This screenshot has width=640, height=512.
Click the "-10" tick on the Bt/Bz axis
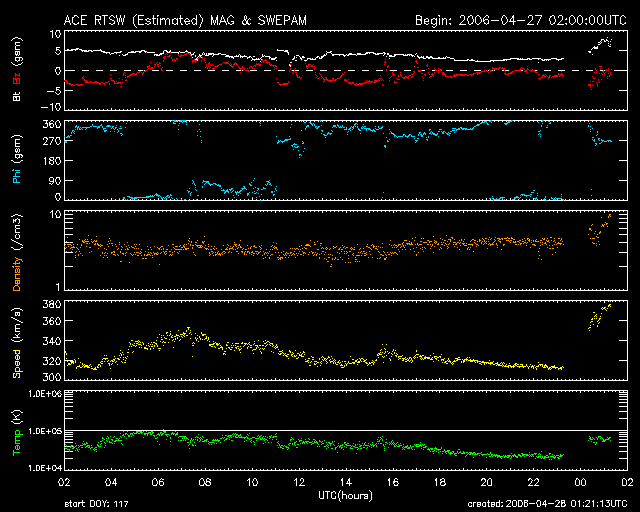click(x=51, y=107)
